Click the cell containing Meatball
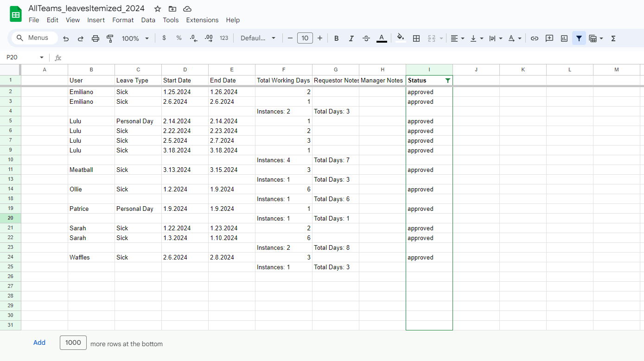This screenshot has width=644, height=361. click(x=91, y=170)
